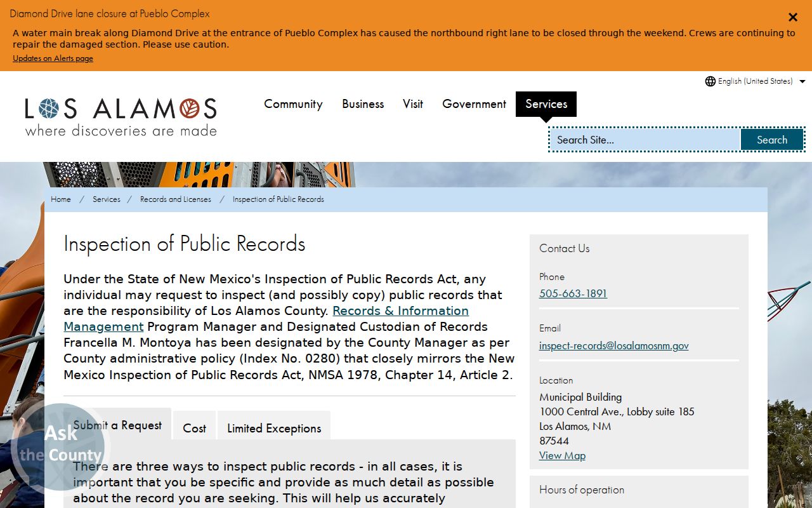Open the Visit menu
The width and height of the screenshot is (812, 508).
coord(413,104)
